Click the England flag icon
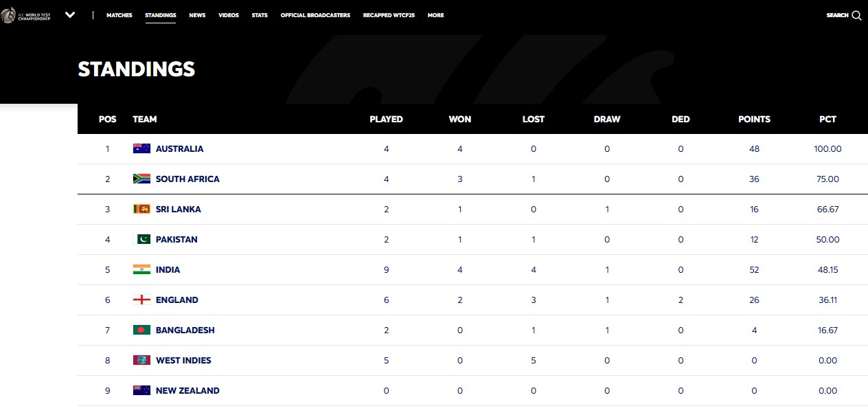Screen dimensions: 868x415 (141, 300)
